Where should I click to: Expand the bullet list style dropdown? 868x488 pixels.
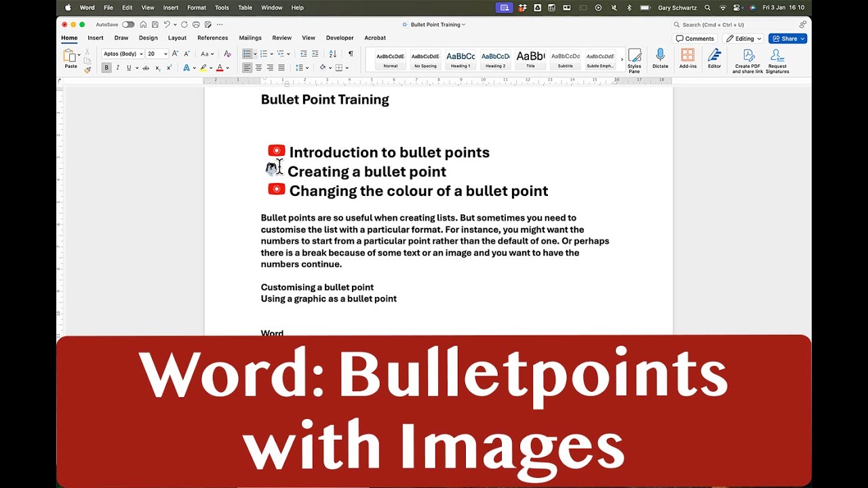tap(255, 54)
